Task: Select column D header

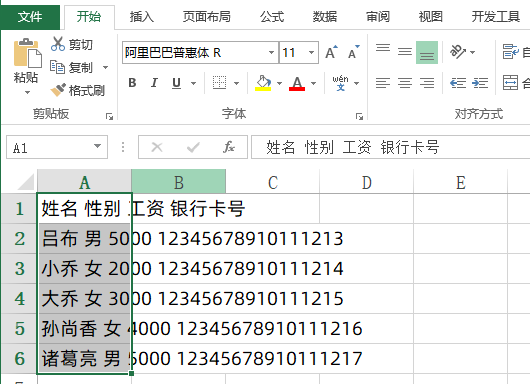Action: click(366, 182)
